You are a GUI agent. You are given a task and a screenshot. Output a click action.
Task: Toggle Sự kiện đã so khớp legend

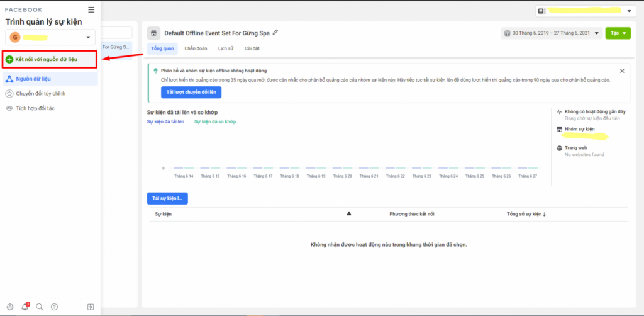tap(215, 121)
